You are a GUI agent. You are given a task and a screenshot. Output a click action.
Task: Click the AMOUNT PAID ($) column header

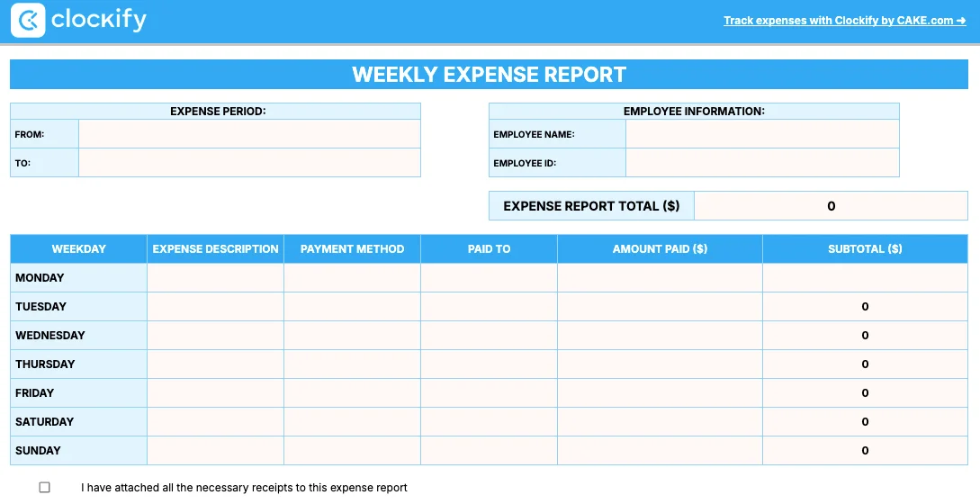click(x=660, y=249)
